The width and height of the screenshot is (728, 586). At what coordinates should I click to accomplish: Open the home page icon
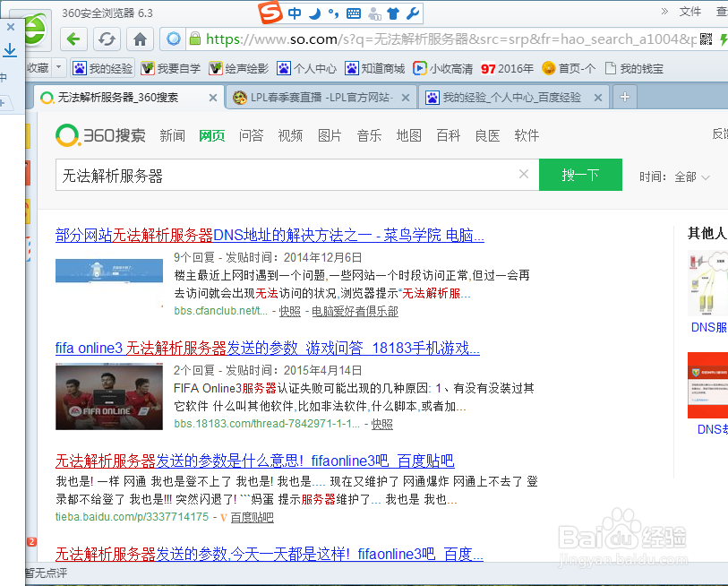(140, 39)
